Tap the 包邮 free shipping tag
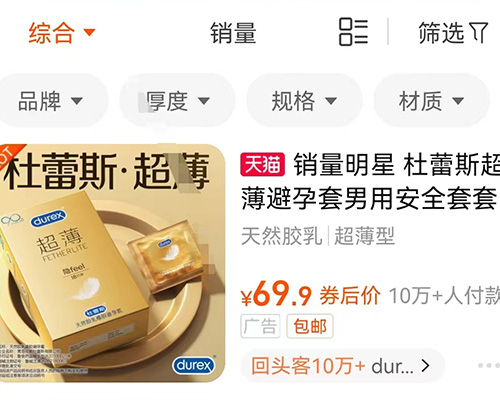This screenshot has width=500, height=400. point(310,326)
